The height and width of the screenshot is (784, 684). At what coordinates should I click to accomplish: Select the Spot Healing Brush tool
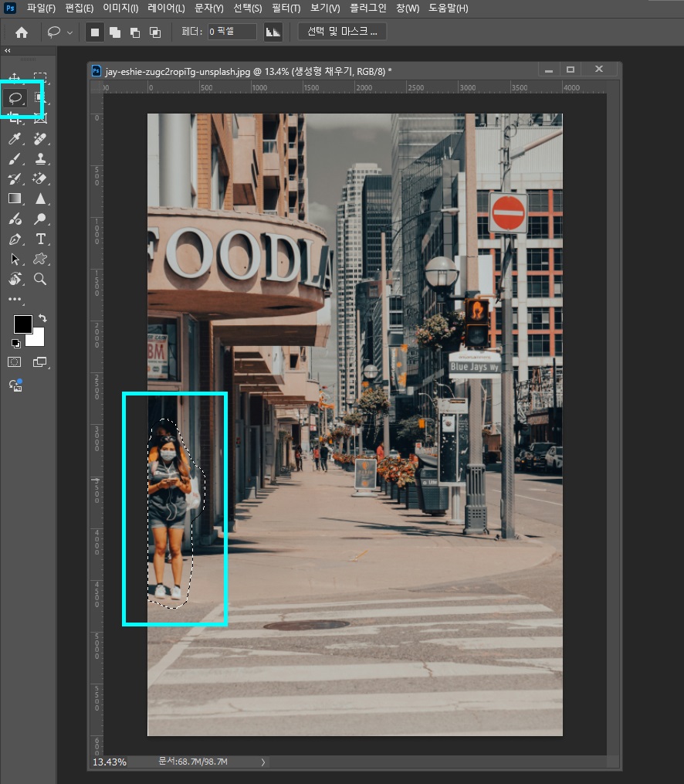pyautogui.click(x=40, y=138)
